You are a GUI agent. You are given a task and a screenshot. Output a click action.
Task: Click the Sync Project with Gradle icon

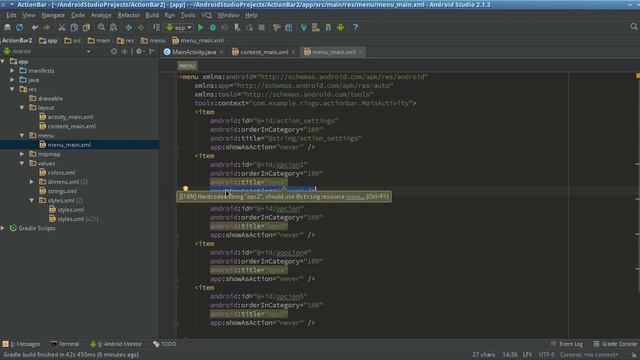click(x=304, y=27)
